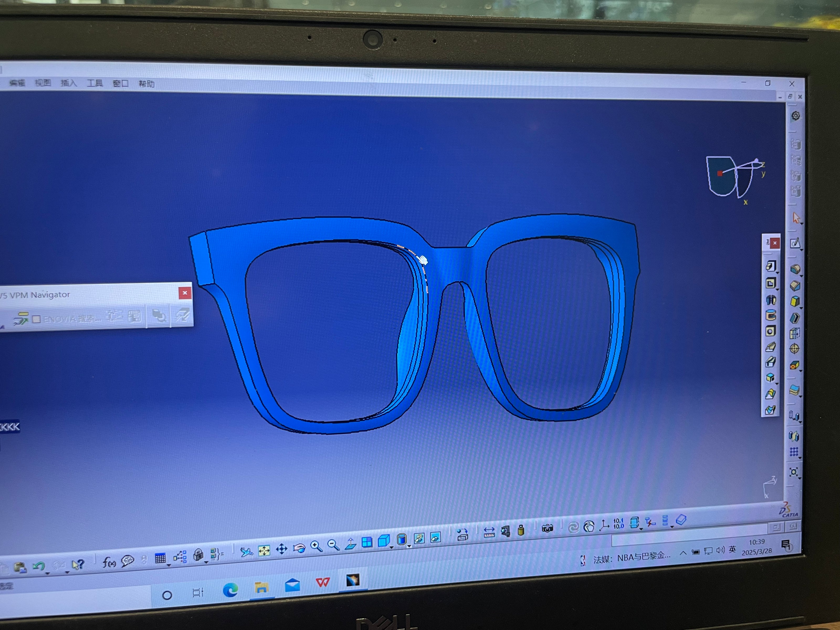Click the Swap Visible Space icon
This screenshot has width=840, height=630.
435,537
